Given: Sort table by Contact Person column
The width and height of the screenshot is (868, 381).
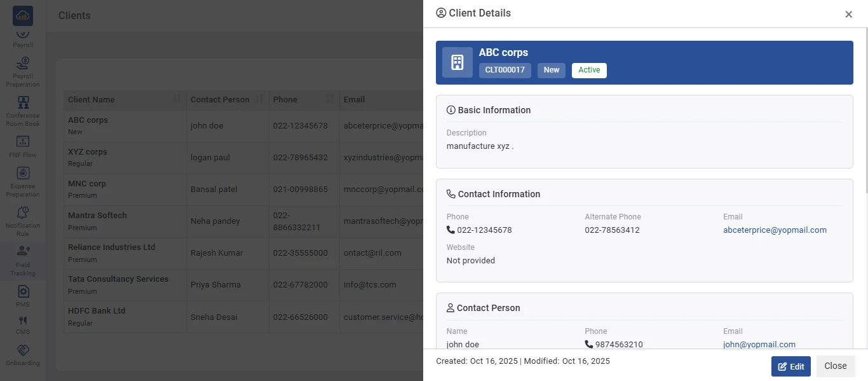Looking at the screenshot, I should pos(259,99).
